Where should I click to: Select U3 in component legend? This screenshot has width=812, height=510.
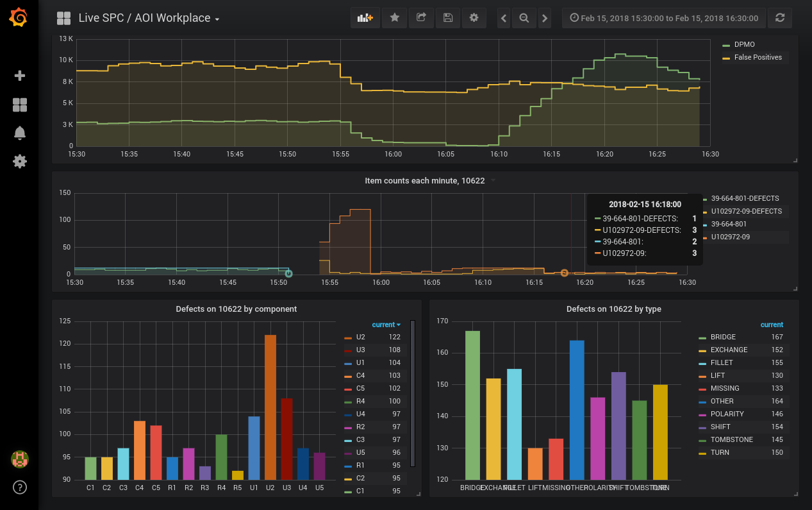360,350
